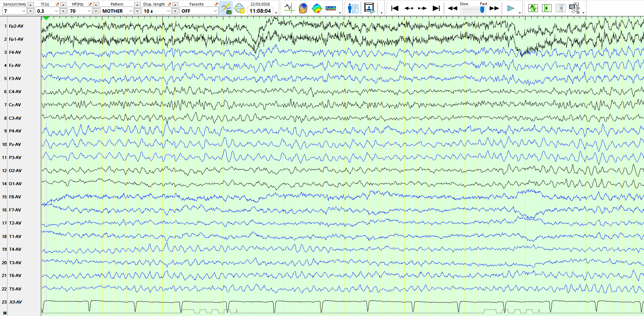Open the patient information panel icon

(x=353, y=8)
